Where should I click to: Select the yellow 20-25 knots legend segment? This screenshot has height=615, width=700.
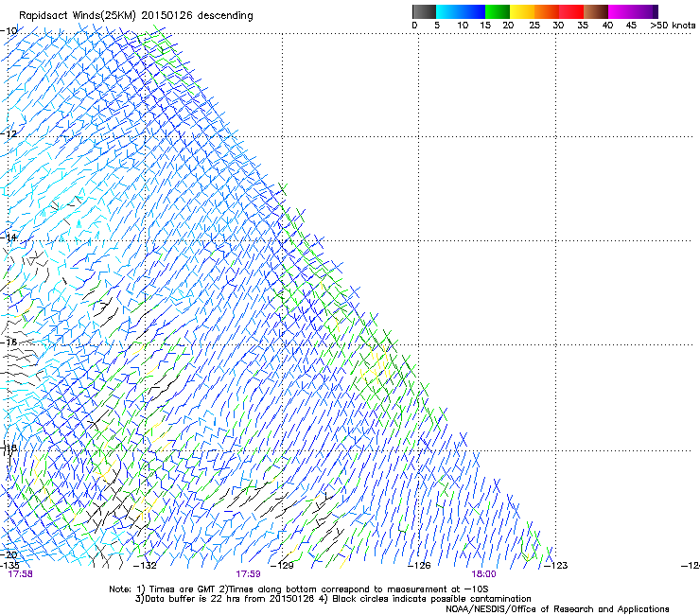(522, 11)
